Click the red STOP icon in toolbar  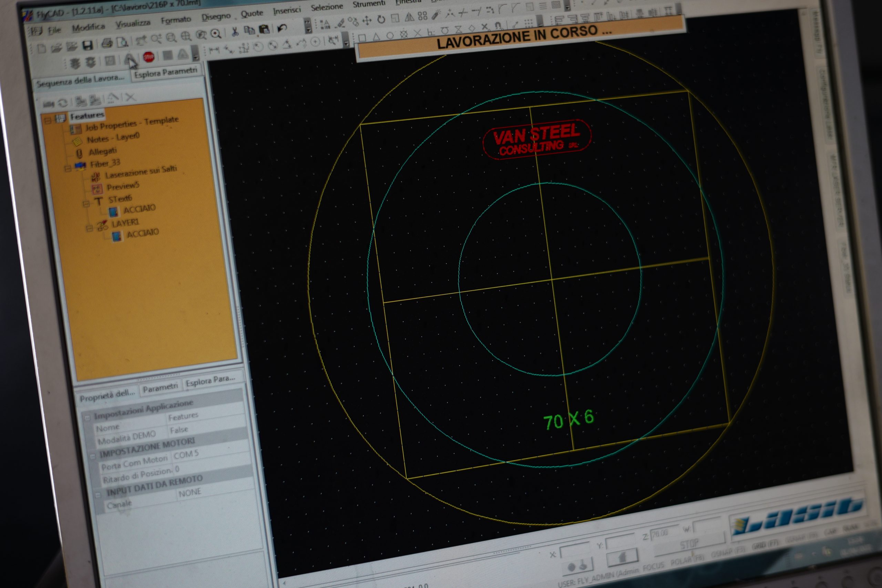(x=149, y=57)
